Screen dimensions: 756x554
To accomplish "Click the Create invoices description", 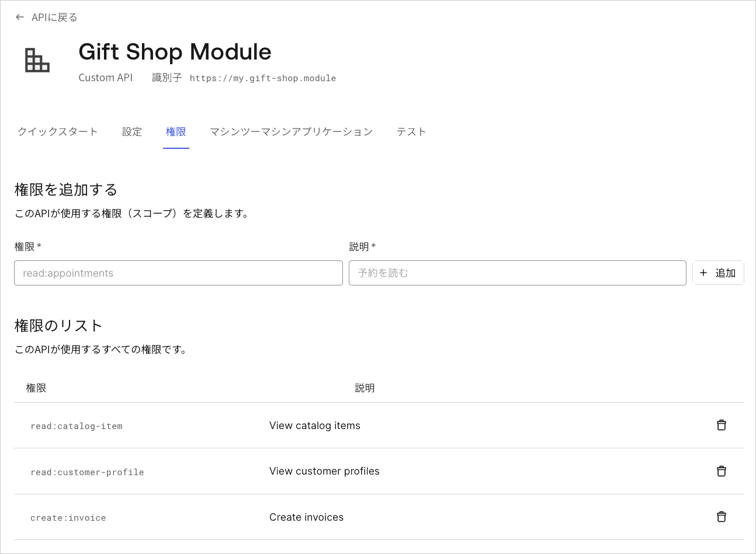I will 306,517.
